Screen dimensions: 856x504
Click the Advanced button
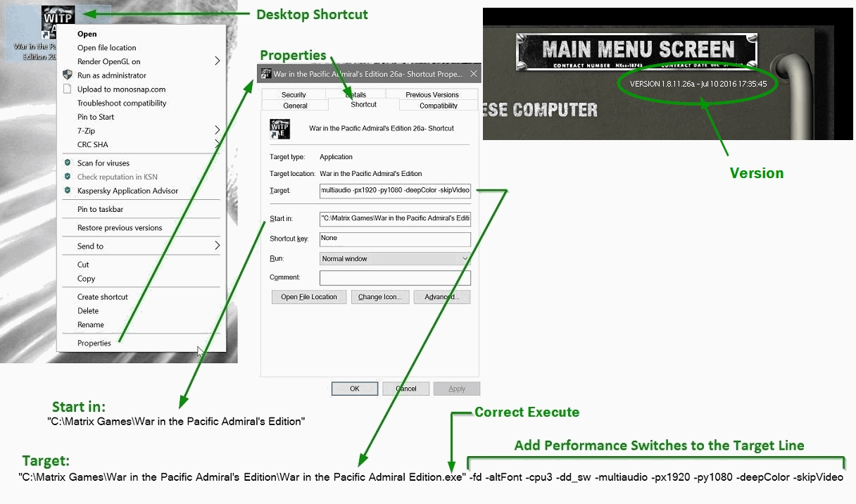441,297
